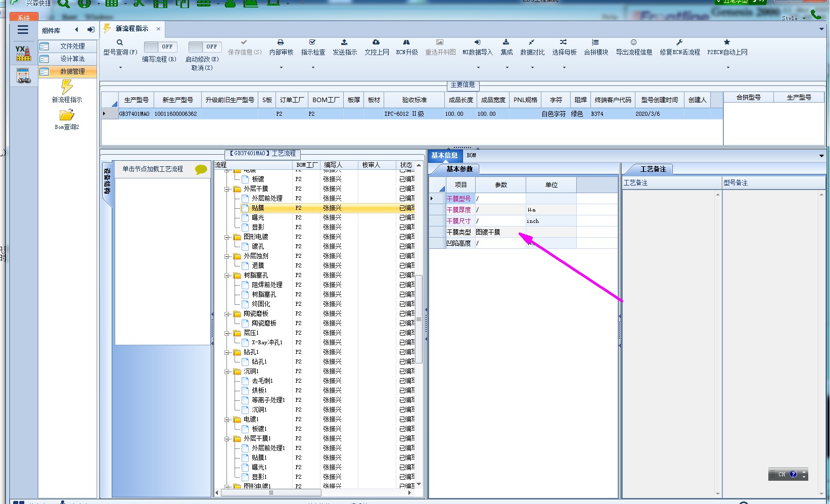
Task: Click the ECN升级 icon
Action: coord(406,42)
